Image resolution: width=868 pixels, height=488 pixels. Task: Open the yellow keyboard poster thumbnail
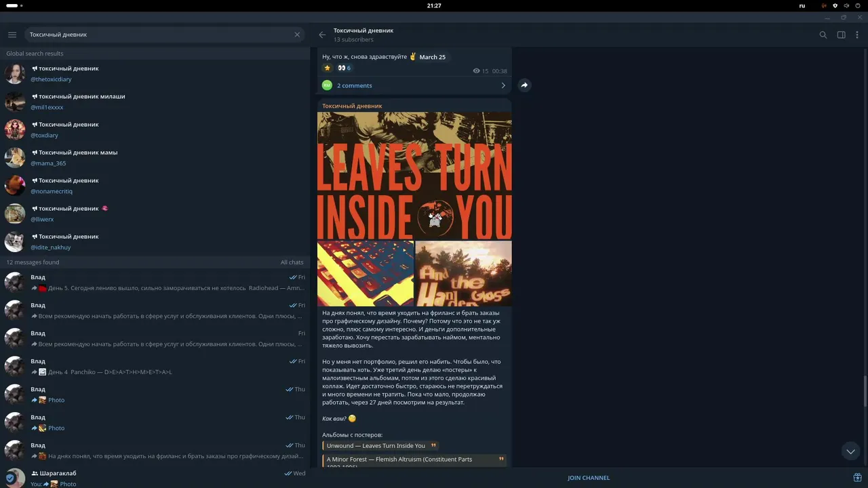click(x=366, y=273)
